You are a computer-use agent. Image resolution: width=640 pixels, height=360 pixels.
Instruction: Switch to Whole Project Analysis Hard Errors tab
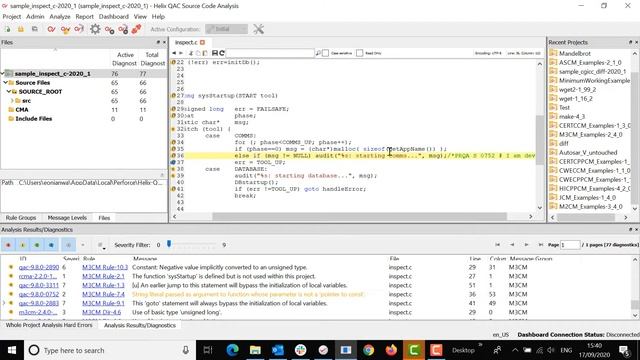tap(49, 325)
